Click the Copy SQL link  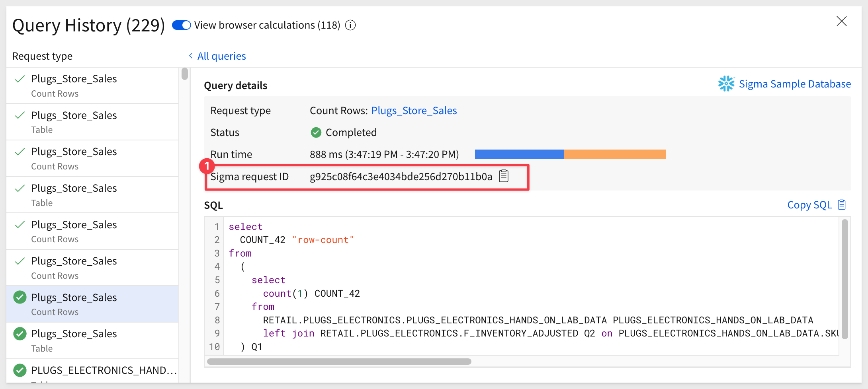809,205
